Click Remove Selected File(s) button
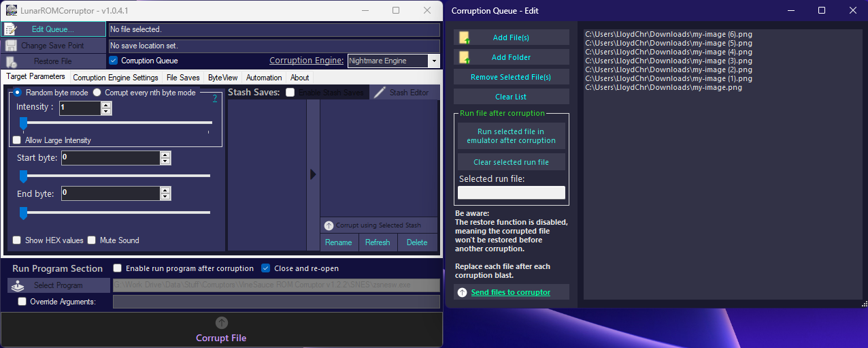 pos(512,77)
